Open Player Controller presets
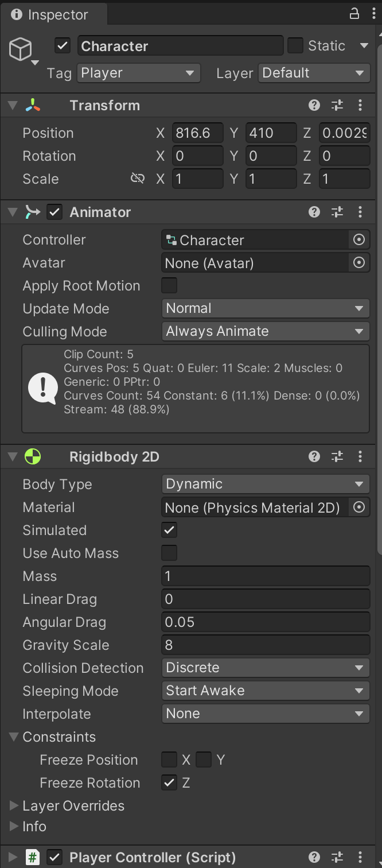 click(x=337, y=857)
